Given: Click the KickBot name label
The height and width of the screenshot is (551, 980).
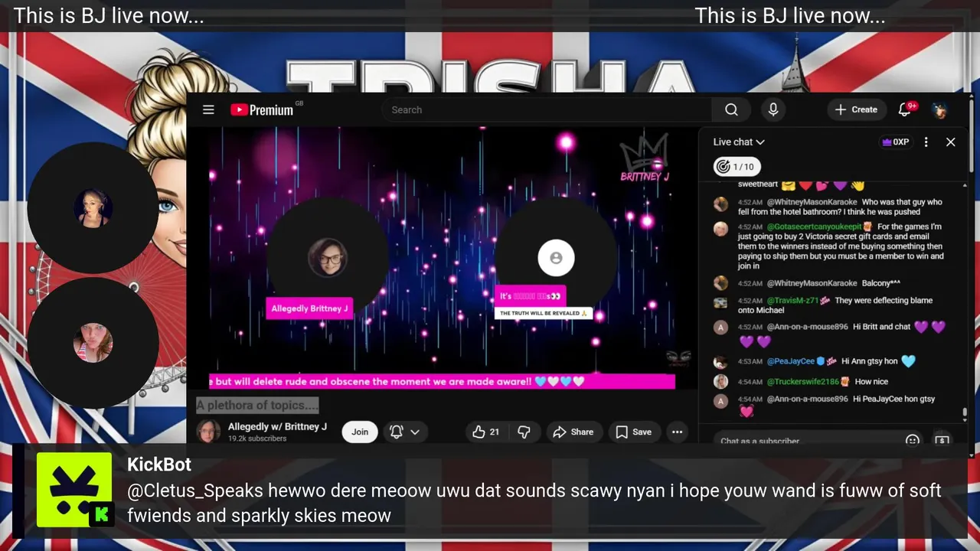Looking at the screenshot, I should pyautogui.click(x=159, y=465).
